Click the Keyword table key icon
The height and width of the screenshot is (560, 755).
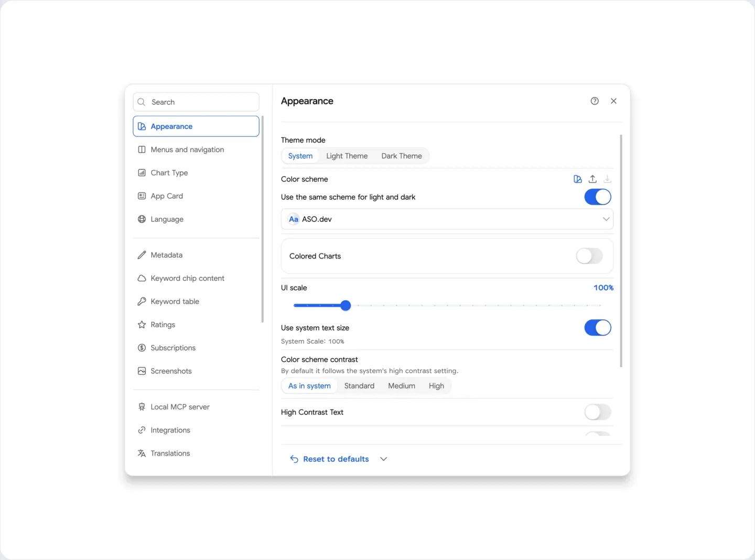tap(142, 301)
